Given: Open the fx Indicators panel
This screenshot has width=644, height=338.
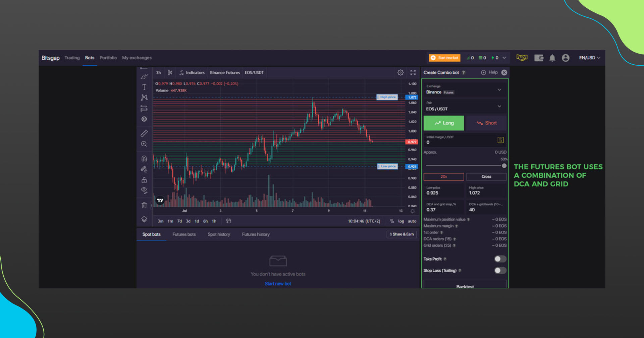Looking at the screenshot, I should point(192,72).
